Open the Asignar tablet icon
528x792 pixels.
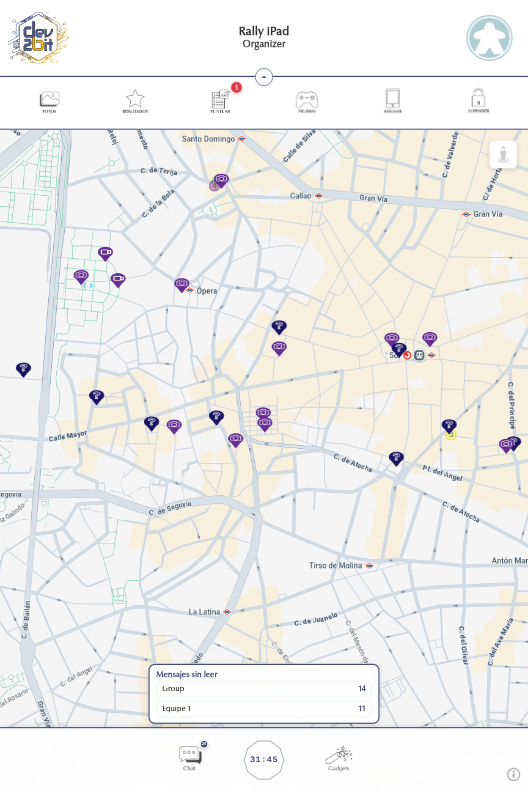[x=393, y=101]
